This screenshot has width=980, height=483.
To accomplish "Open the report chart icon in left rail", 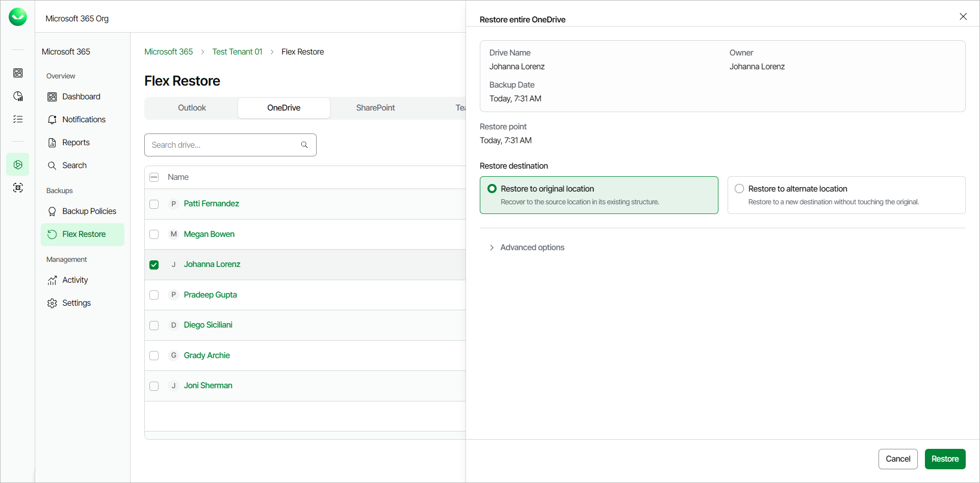I will [18, 96].
